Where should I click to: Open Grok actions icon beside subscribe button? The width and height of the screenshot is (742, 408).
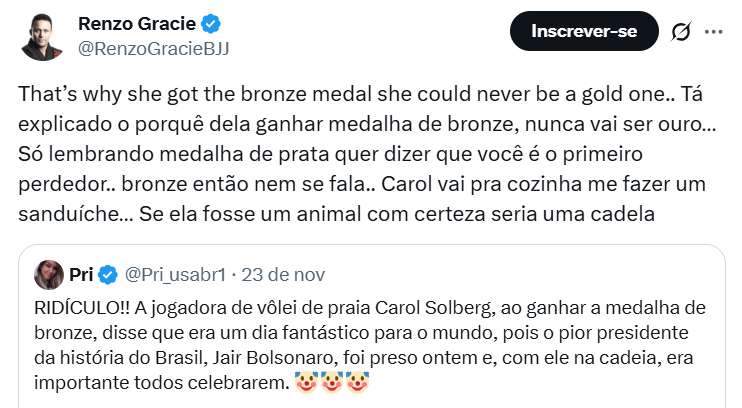[x=681, y=32]
